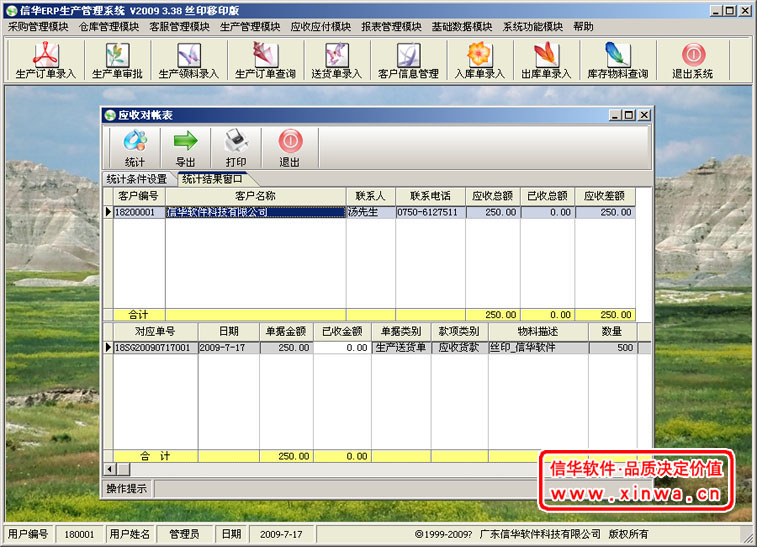
Task: Open 采购管理模块 menu
Action: tap(38, 27)
